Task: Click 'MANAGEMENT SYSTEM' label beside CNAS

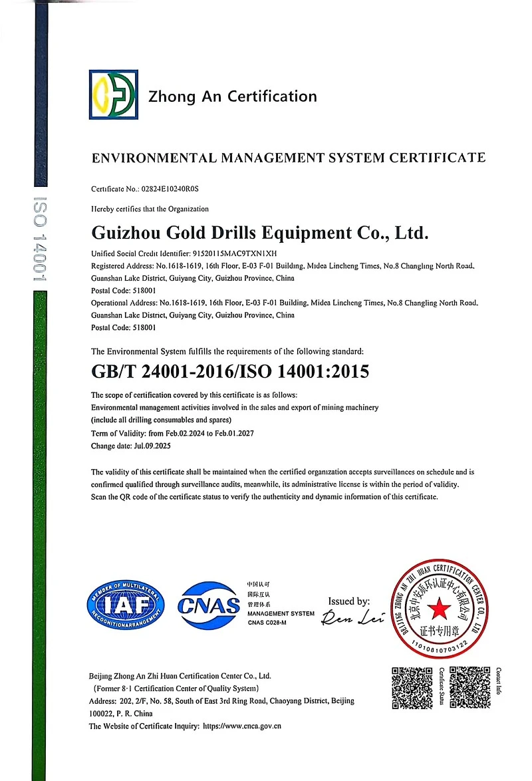Action: coord(281,613)
